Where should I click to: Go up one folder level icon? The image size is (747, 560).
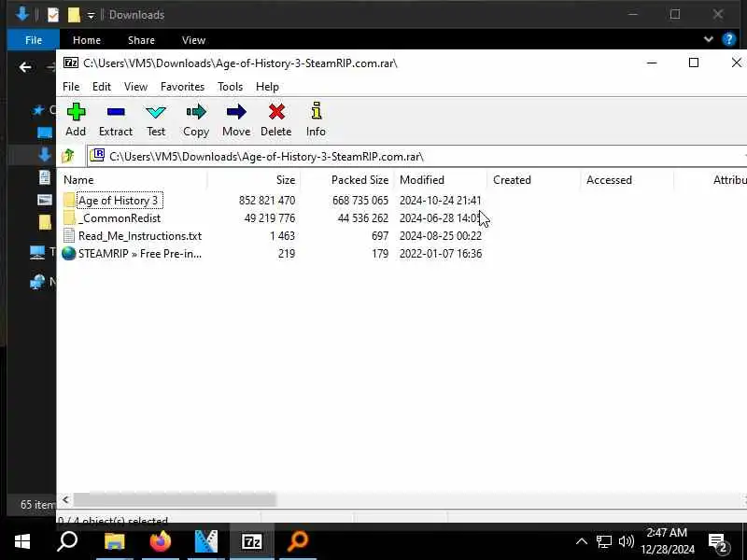point(68,156)
